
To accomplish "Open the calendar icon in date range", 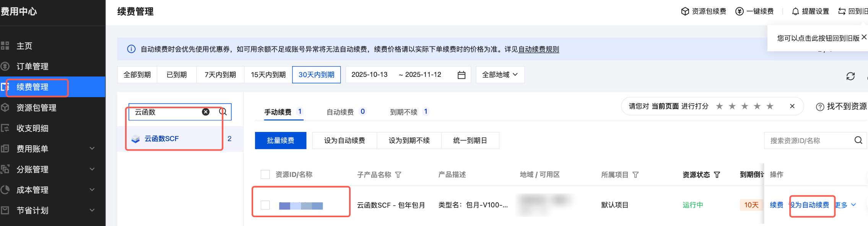I will coord(462,75).
